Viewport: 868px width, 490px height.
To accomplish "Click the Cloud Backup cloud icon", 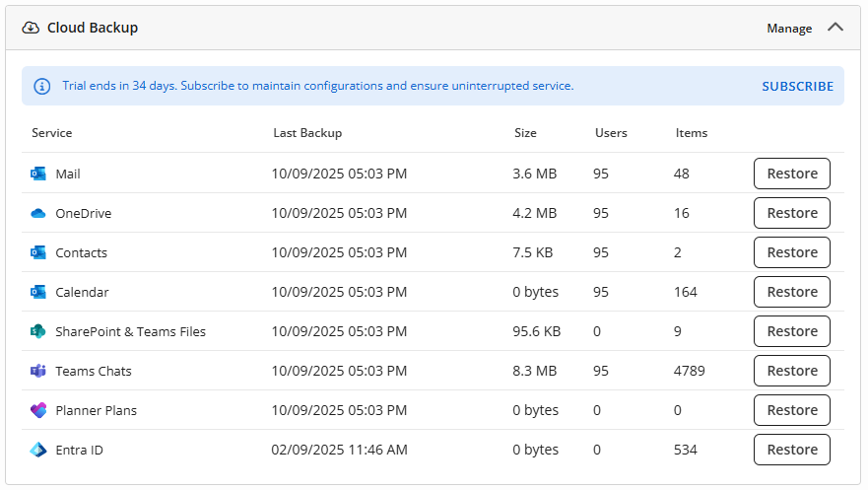I will 31,28.
